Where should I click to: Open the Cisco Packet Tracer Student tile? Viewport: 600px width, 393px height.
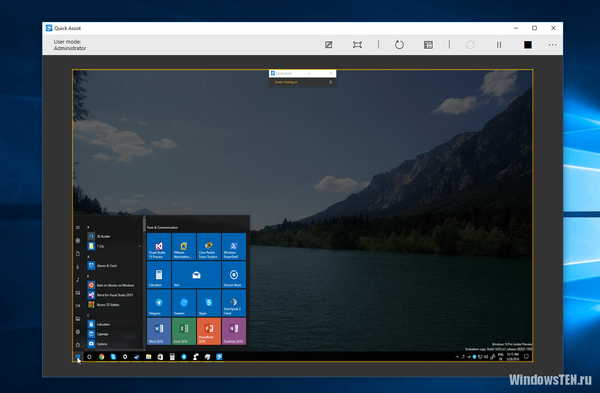(x=209, y=246)
